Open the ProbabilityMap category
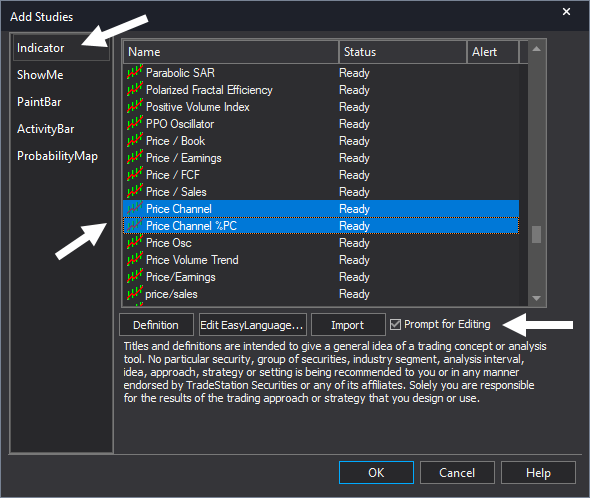590x498 pixels. [x=57, y=156]
